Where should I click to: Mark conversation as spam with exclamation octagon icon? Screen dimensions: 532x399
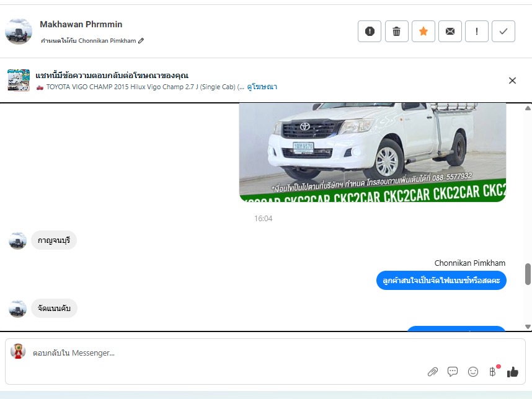tap(370, 31)
